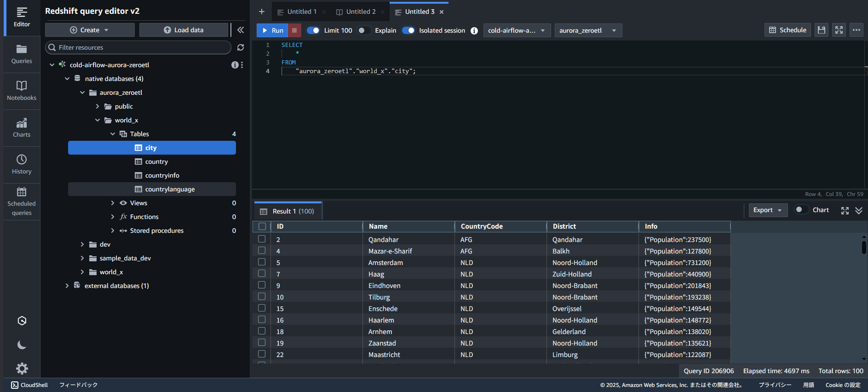
Task: Open the Editor sidebar section
Action: click(x=22, y=17)
